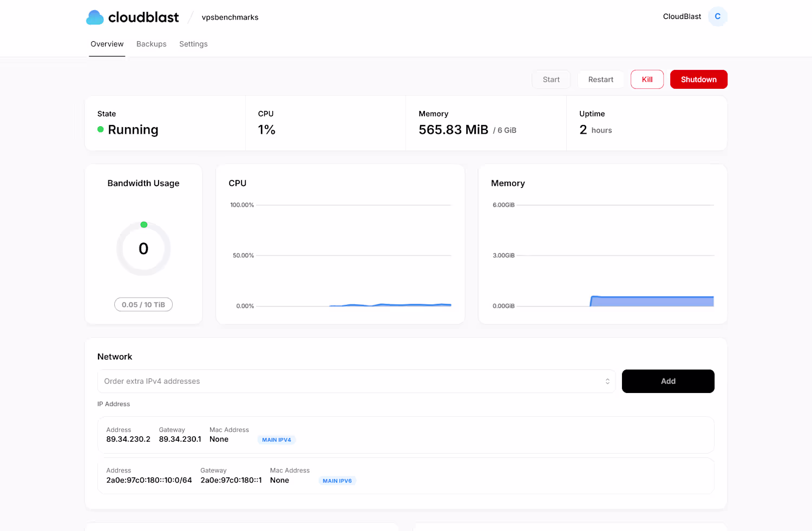Click the cloudblast wordmark text

143,17
